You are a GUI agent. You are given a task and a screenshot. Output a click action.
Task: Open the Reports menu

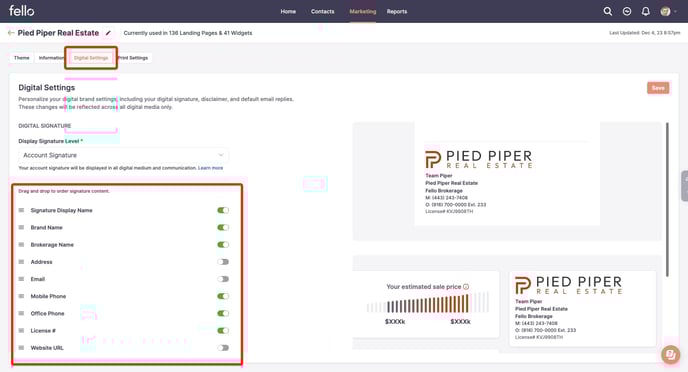397,11
